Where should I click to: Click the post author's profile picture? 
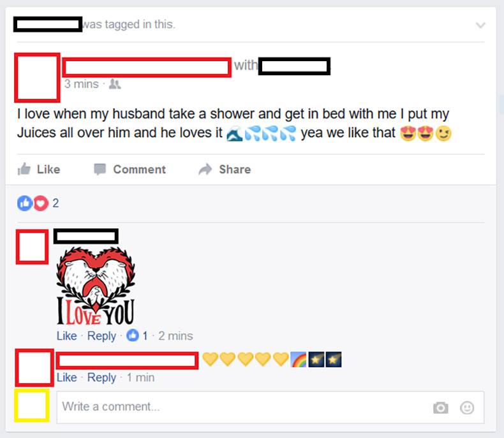[37, 78]
